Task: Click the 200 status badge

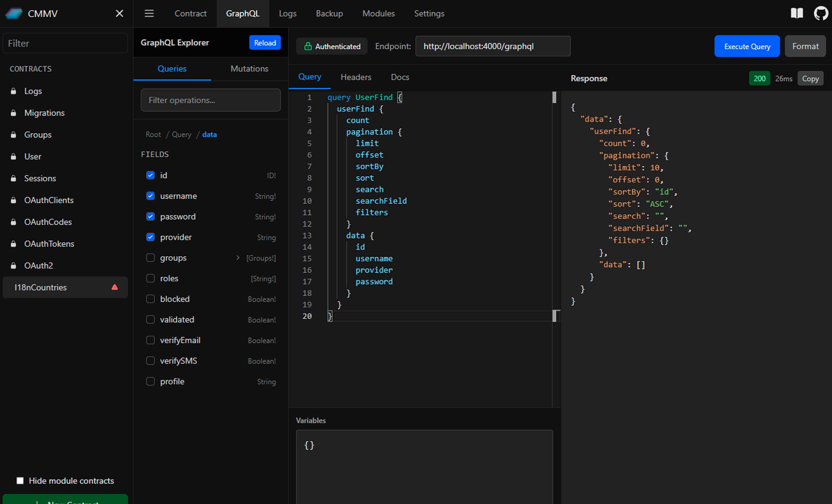Action: (759, 78)
